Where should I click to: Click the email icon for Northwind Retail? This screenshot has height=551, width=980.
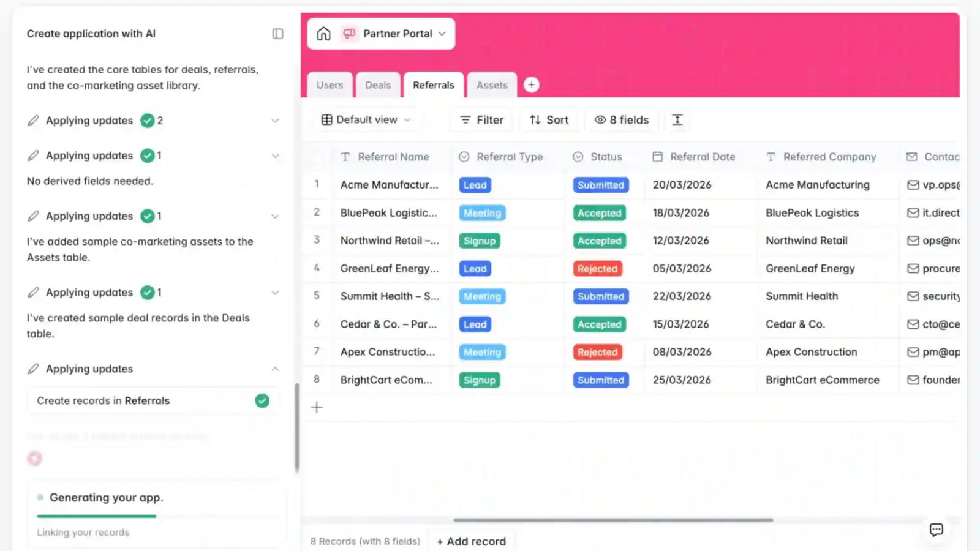(913, 241)
